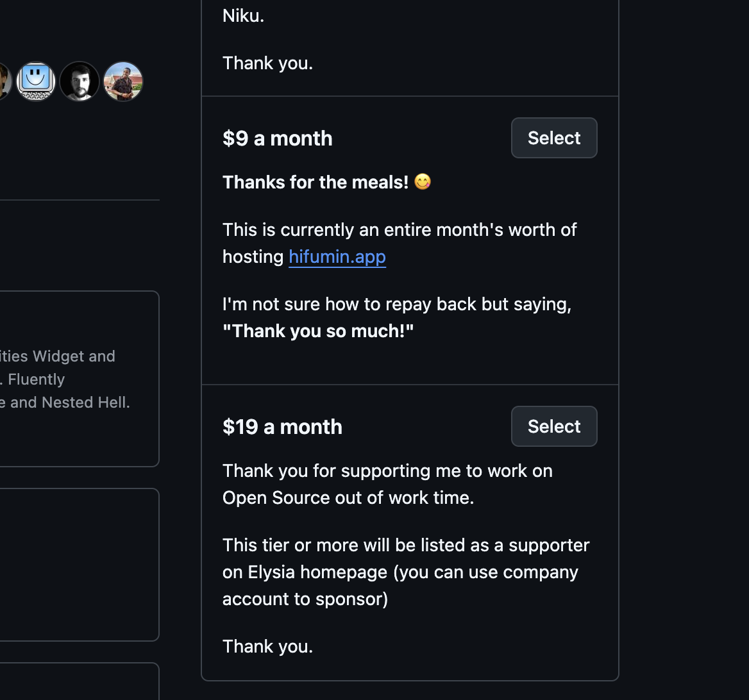Click the bold "Thank you so much!" quote
The image size is (749, 700).
[318, 331]
